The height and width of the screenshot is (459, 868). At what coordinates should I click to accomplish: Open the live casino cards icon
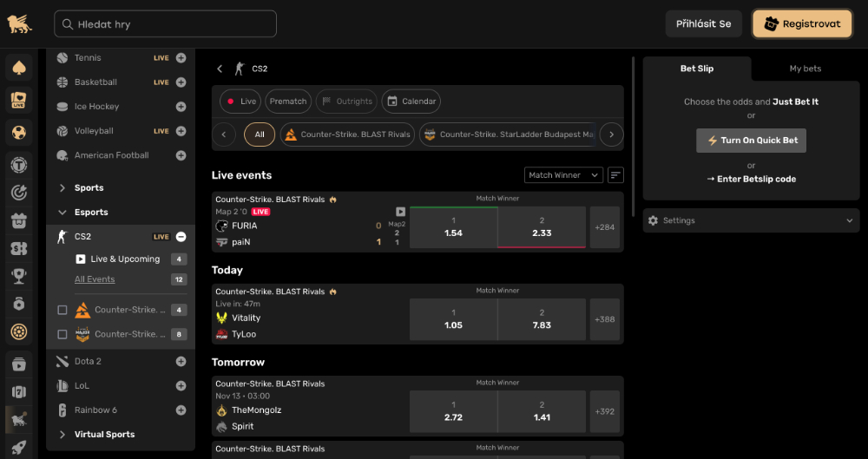(19, 100)
